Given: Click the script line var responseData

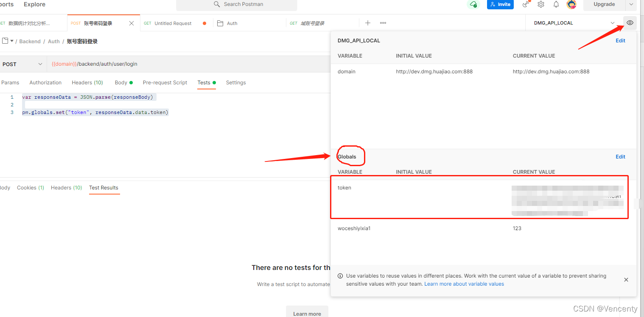Looking at the screenshot, I should point(87,97).
